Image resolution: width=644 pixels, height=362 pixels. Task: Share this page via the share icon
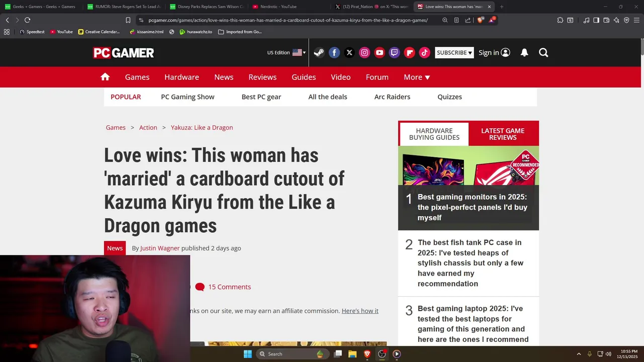[468, 20]
